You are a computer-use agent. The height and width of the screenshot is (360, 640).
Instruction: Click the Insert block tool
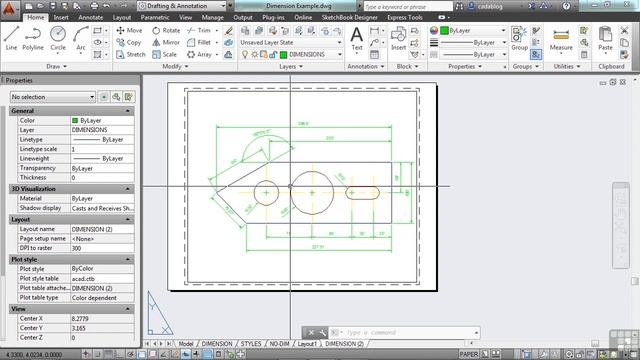[x=398, y=39]
